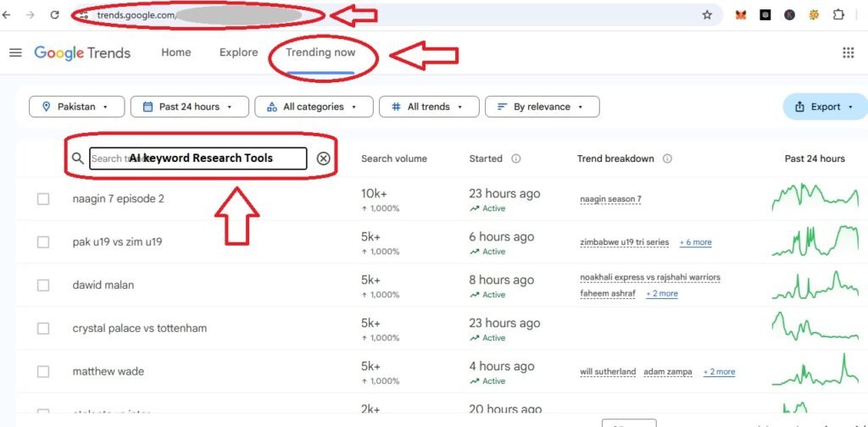The image size is (868, 427).
Task: Click 4 hours ago started value
Action: [x=502, y=366]
